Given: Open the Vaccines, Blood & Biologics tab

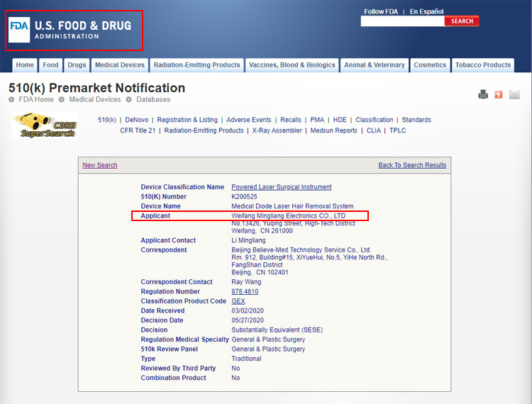Looking at the screenshot, I should (x=292, y=65).
